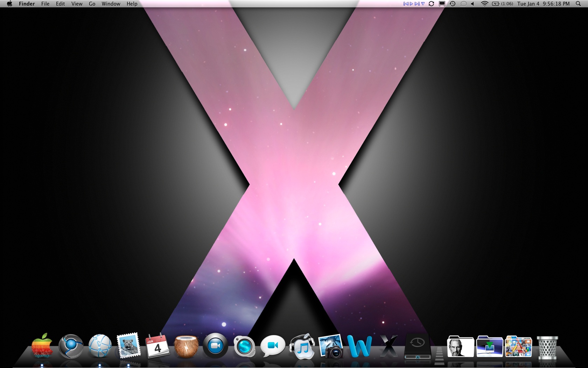Open the Wi-Fi menu
The width and height of the screenshot is (588, 368).
pyautogui.click(x=484, y=4)
